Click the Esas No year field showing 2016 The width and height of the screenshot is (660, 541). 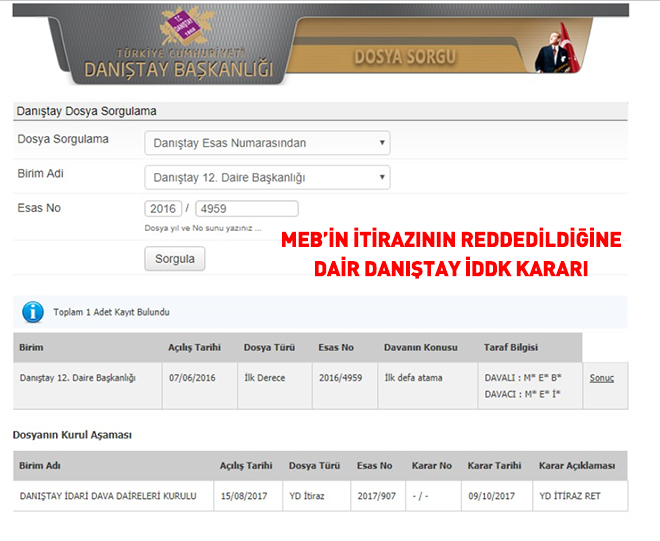pyautogui.click(x=163, y=208)
